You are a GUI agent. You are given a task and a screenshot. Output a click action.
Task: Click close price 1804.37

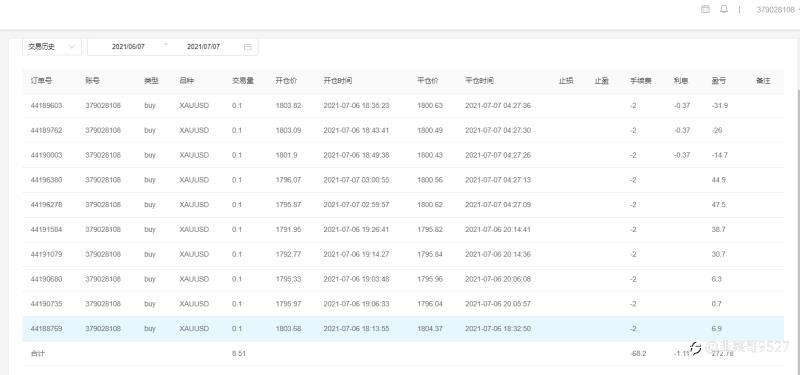tap(430, 329)
